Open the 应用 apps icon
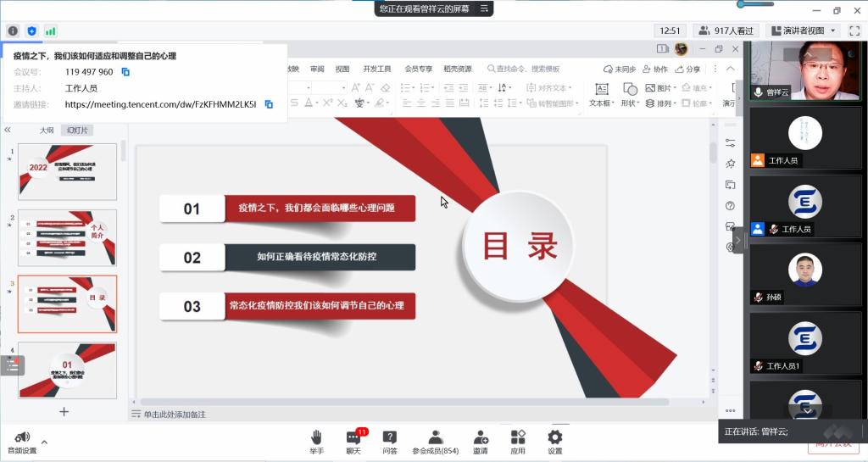868x462 pixels. point(518,437)
